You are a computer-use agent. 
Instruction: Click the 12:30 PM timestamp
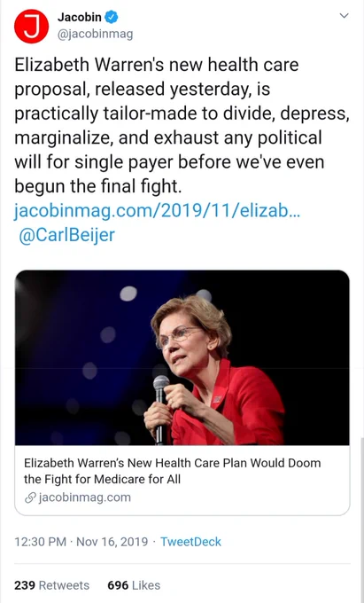[41, 542]
